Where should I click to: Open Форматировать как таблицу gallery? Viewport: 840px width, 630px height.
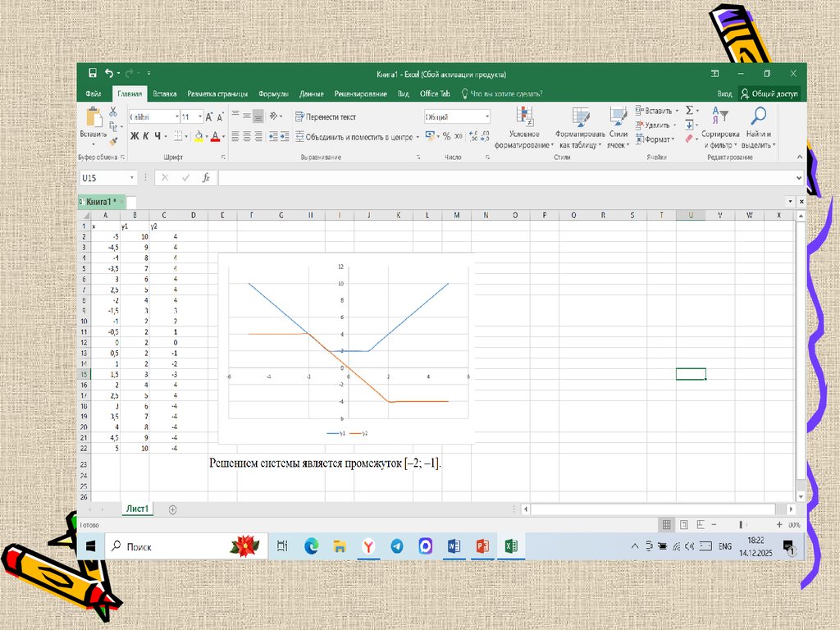point(580,127)
